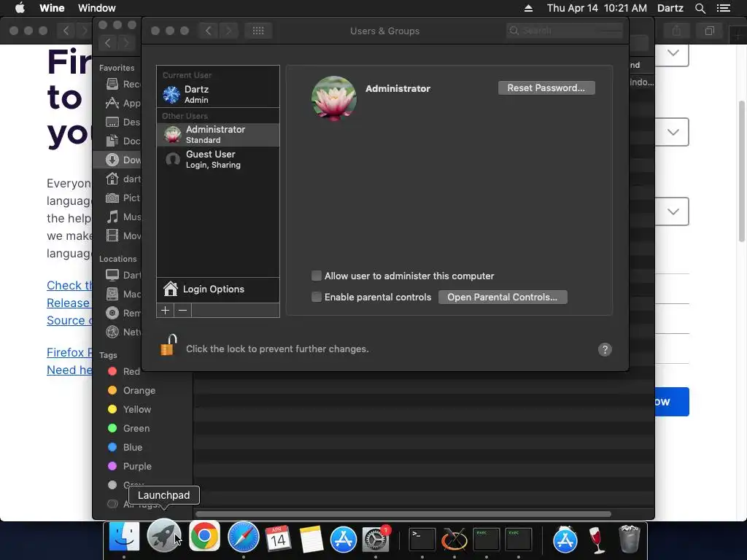Expand the second dropdown on Firefox page
The image size is (747, 560).
pos(672,132)
